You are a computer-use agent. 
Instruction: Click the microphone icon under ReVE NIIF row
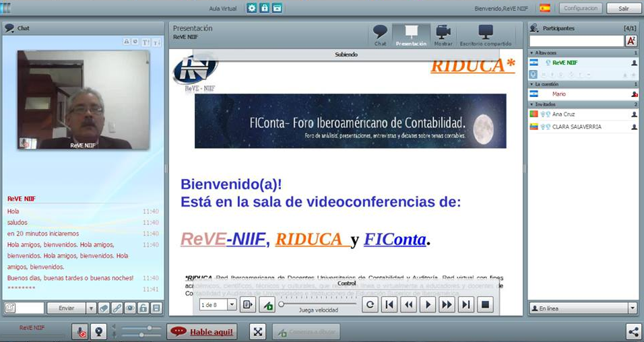click(534, 74)
